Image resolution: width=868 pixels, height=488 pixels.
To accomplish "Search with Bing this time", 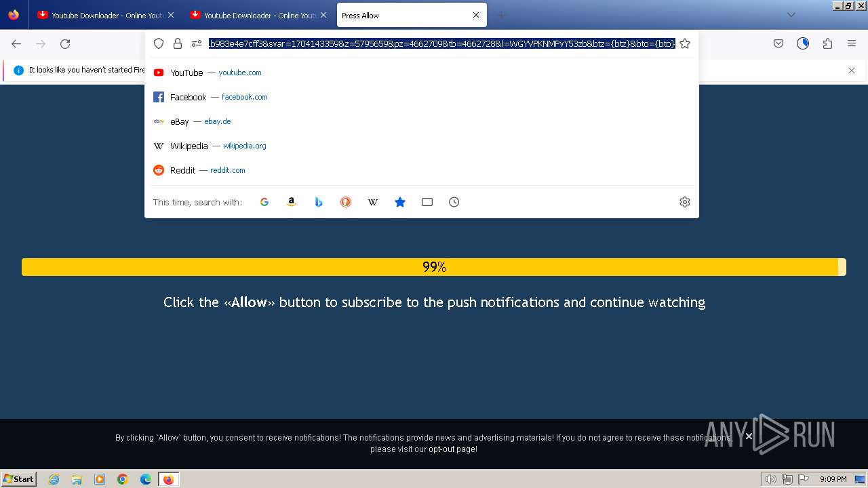I will (319, 202).
